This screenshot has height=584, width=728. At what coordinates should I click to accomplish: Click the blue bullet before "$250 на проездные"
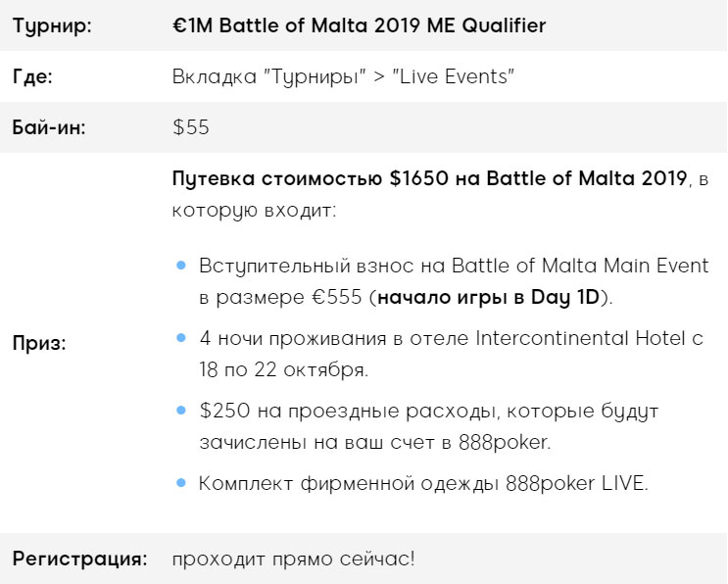pyautogui.click(x=181, y=410)
